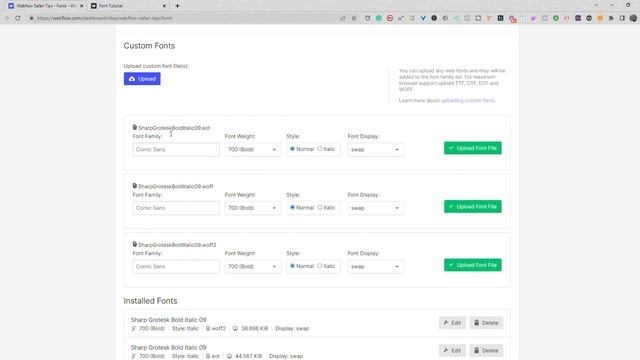Open Font Display dropdown for the .woff file
Viewport: 640px width, 360px height.
(x=376, y=208)
